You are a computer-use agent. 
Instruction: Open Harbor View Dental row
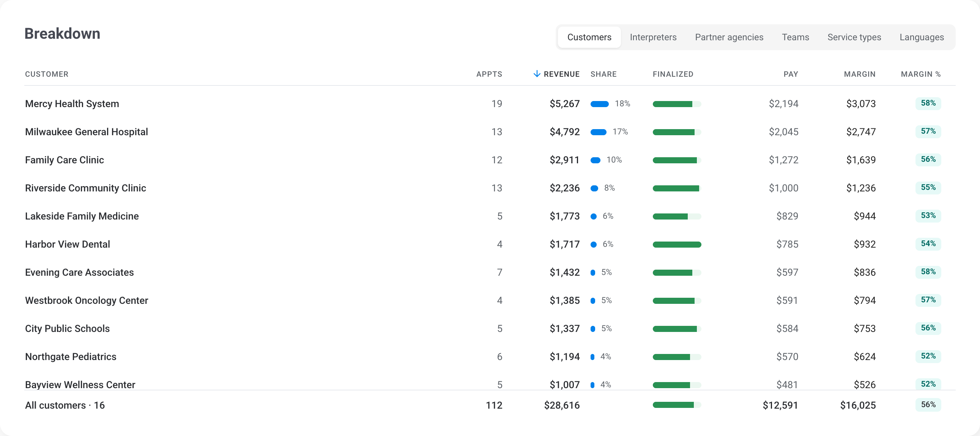tap(490, 244)
